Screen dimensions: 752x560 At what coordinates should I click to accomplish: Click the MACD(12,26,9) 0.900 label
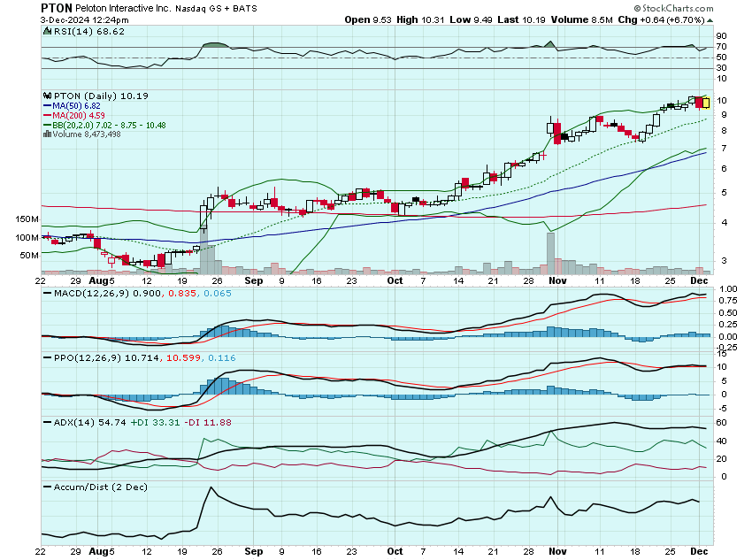click(x=107, y=293)
